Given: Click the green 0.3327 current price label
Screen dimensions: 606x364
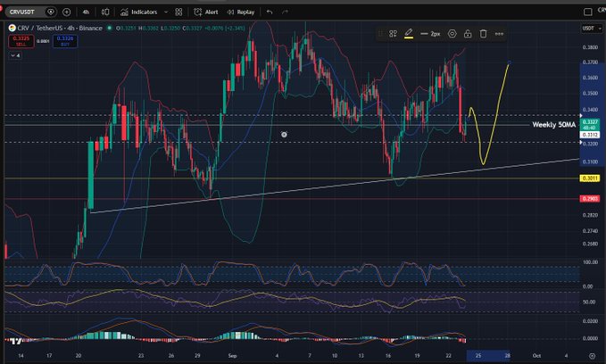Looking at the screenshot, I should pyautogui.click(x=589, y=124).
